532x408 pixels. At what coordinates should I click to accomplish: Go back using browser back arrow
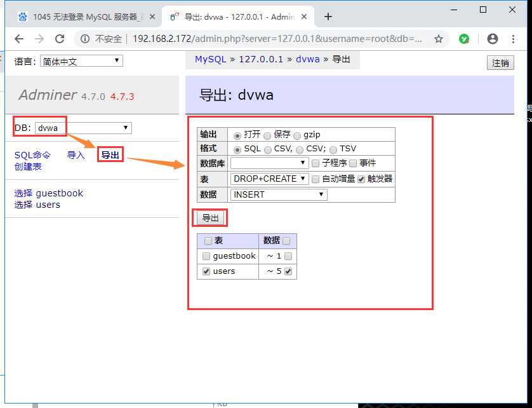click(19, 39)
